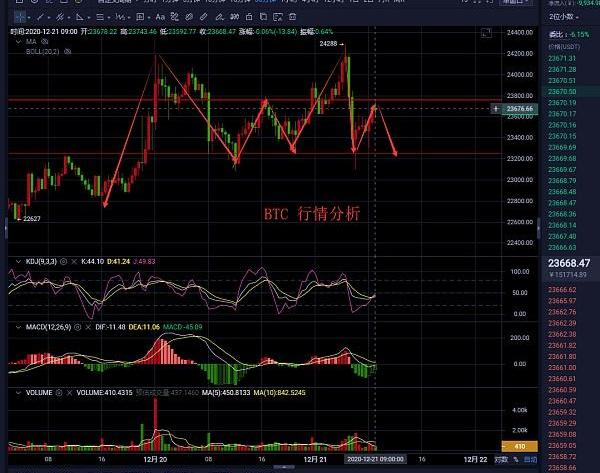Toggle auto scale (自动)
This screenshot has height=473, width=600.
coord(529,459)
